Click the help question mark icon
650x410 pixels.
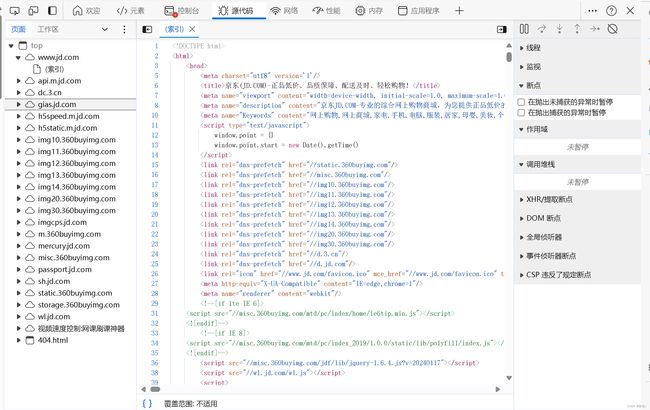click(x=611, y=11)
